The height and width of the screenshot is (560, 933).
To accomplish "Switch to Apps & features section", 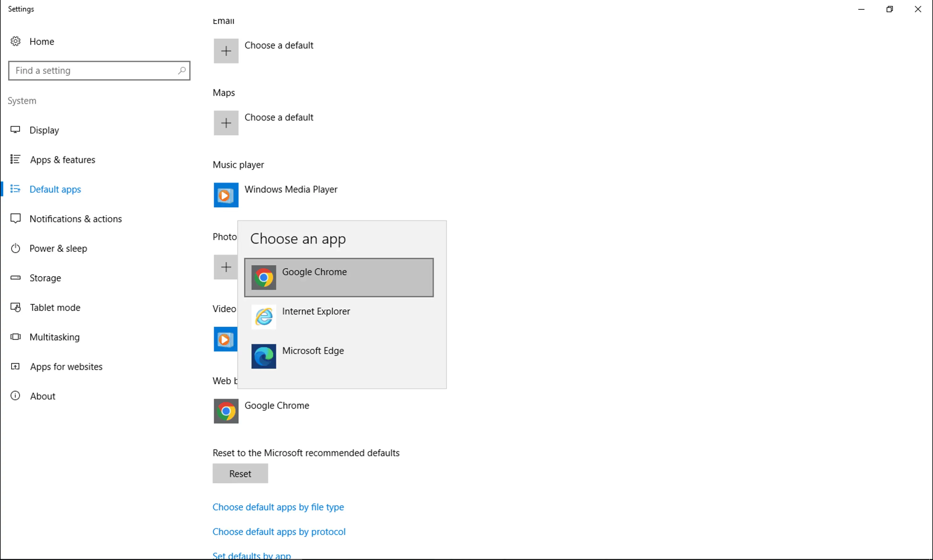I will point(62,160).
